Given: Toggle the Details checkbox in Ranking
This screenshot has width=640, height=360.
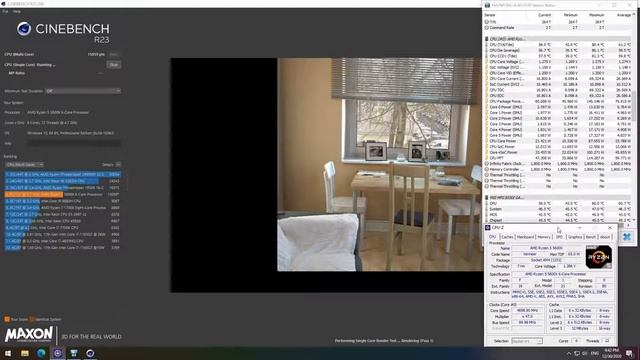Looking at the screenshot, I should pyautogui.click(x=118, y=164).
